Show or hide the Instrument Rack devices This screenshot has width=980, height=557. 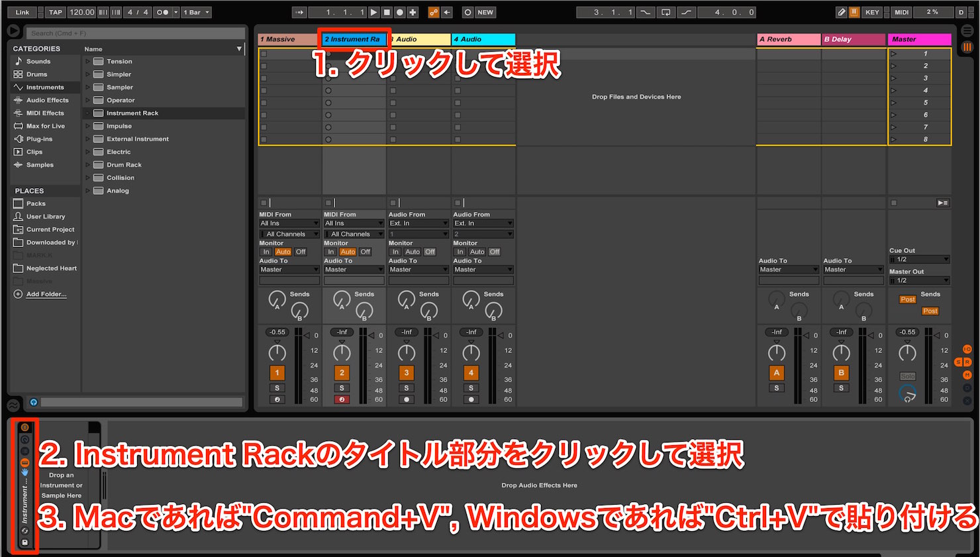coord(24,462)
